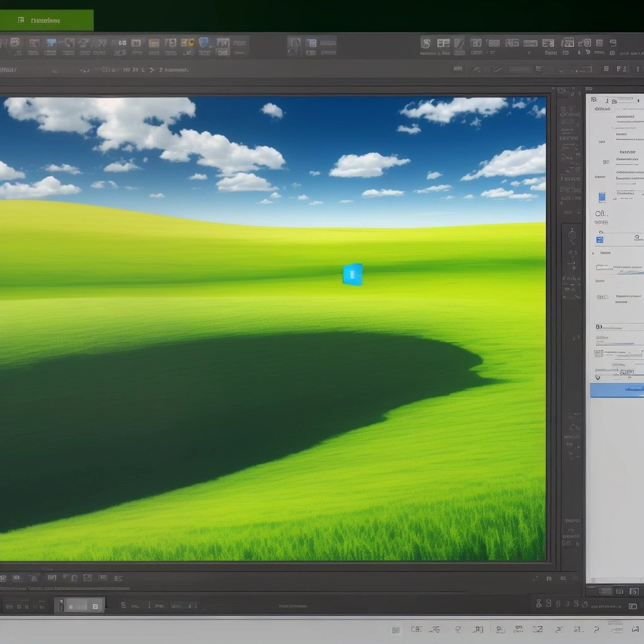Screen dimensions: 644x644
Task: Click the slider in the options bar at top right
Action: click(575, 70)
